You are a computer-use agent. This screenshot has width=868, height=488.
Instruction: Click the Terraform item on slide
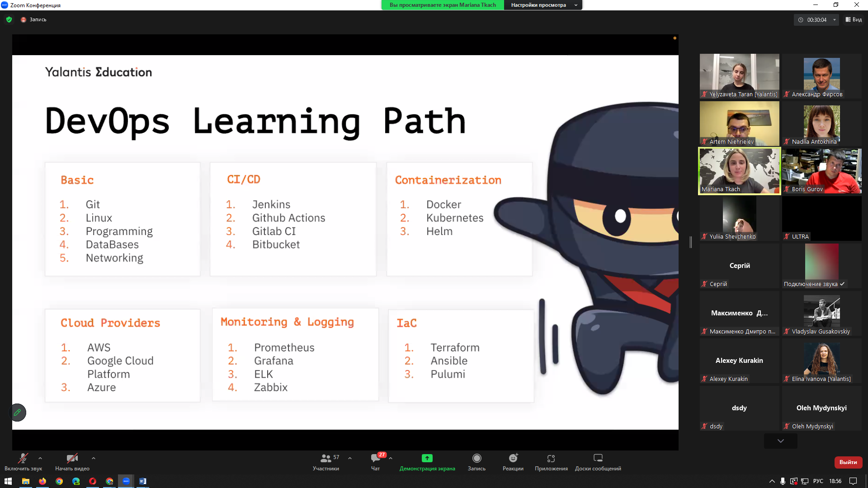(x=455, y=347)
